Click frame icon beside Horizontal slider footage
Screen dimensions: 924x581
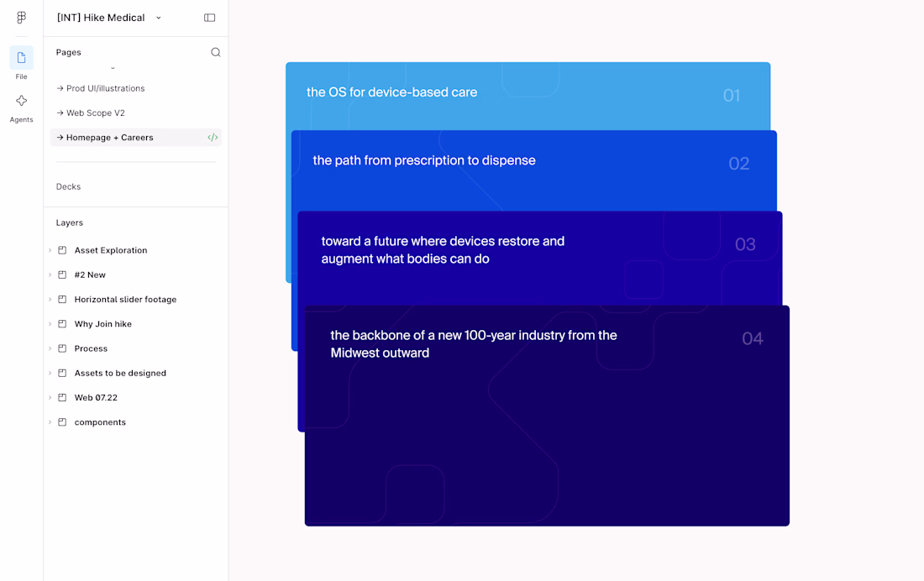point(62,300)
